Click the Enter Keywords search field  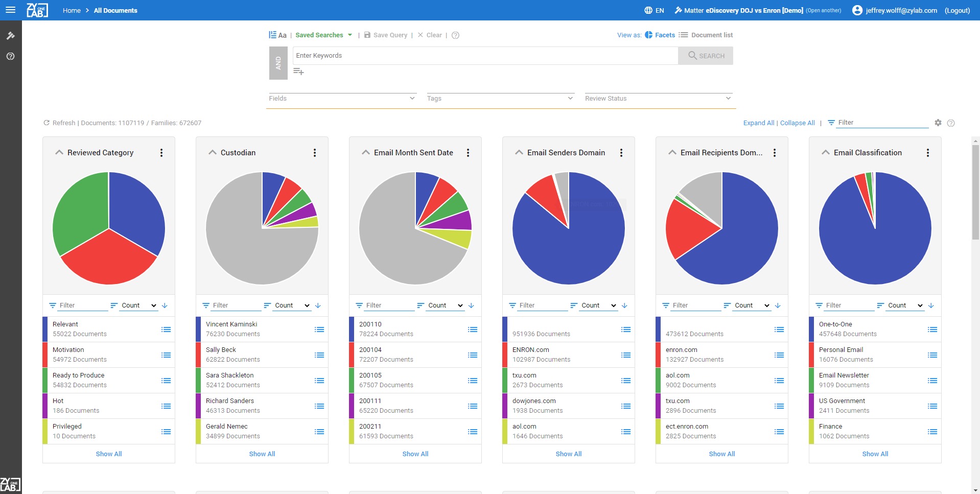(485, 56)
